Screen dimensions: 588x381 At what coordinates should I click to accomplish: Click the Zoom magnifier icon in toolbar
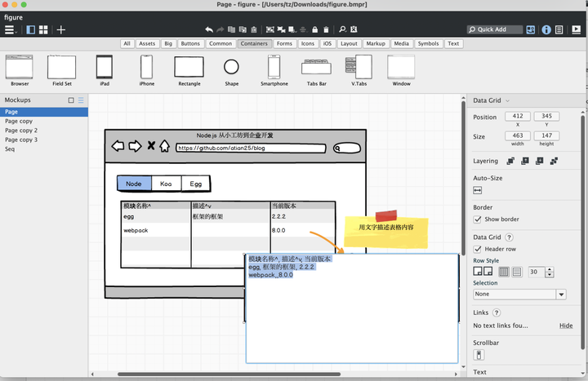point(343,30)
